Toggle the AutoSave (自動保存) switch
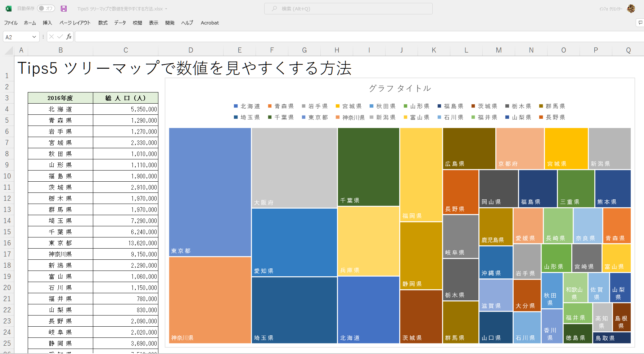Viewport: 644px width, 354px height. pos(46,9)
